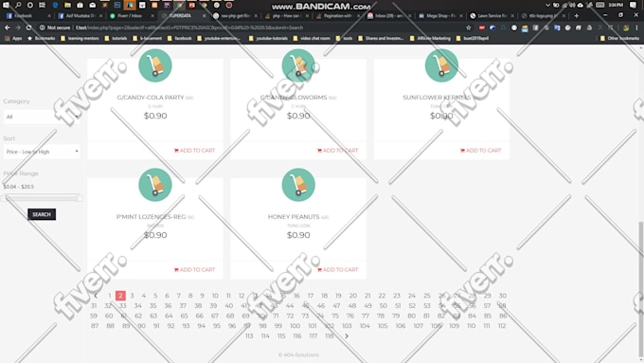644x363 pixels.
Task: Open the buet2019april bookmark folder
Action: tap(473, 38)
